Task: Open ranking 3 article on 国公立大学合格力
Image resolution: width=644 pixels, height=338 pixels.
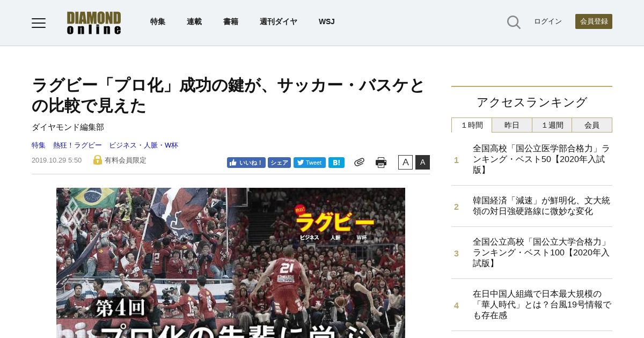Action: point(541,253)
